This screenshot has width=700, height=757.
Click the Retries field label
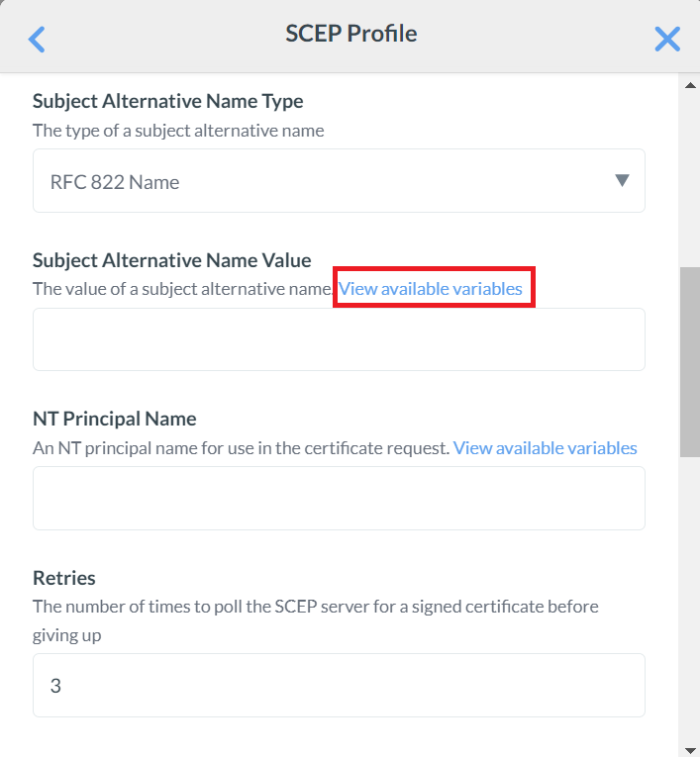point(64,578)
